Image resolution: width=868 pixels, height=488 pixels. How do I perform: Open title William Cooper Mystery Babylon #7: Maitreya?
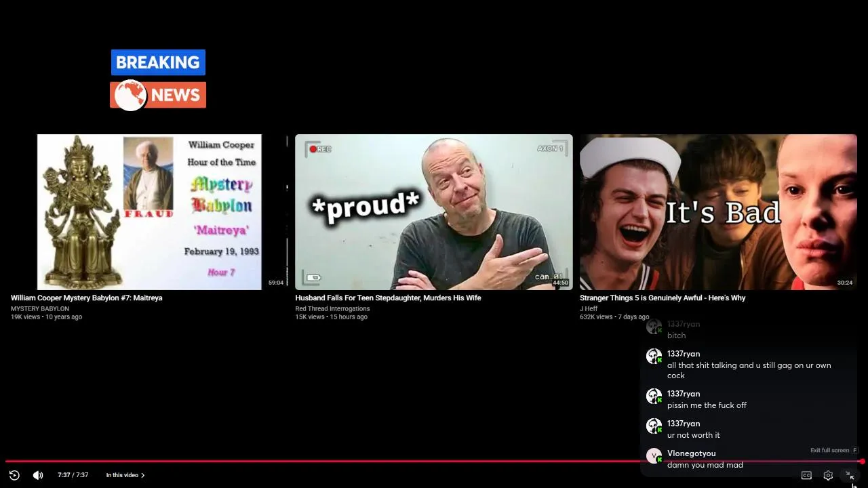click(86, 298)
